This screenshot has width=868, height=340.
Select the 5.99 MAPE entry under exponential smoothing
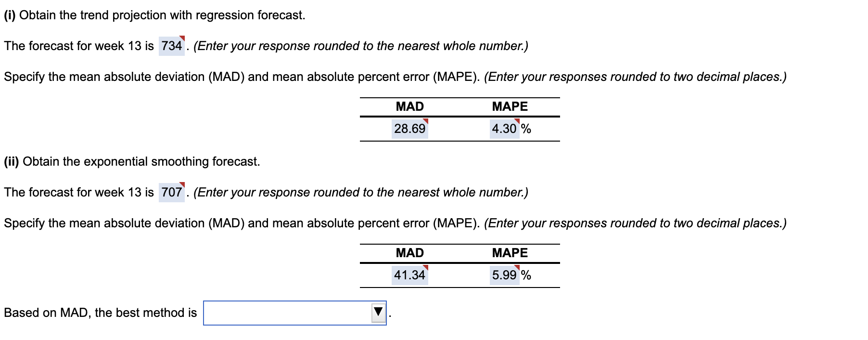504,275
